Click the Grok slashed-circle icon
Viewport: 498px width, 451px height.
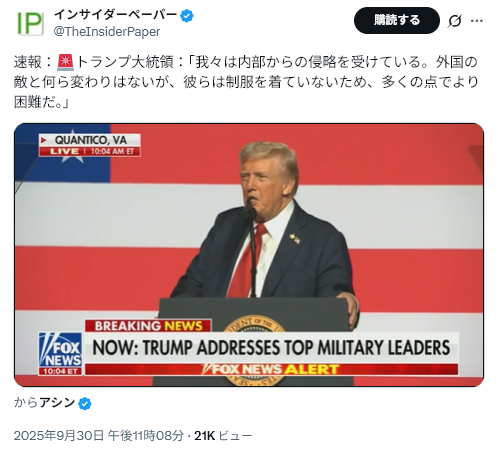454,21
